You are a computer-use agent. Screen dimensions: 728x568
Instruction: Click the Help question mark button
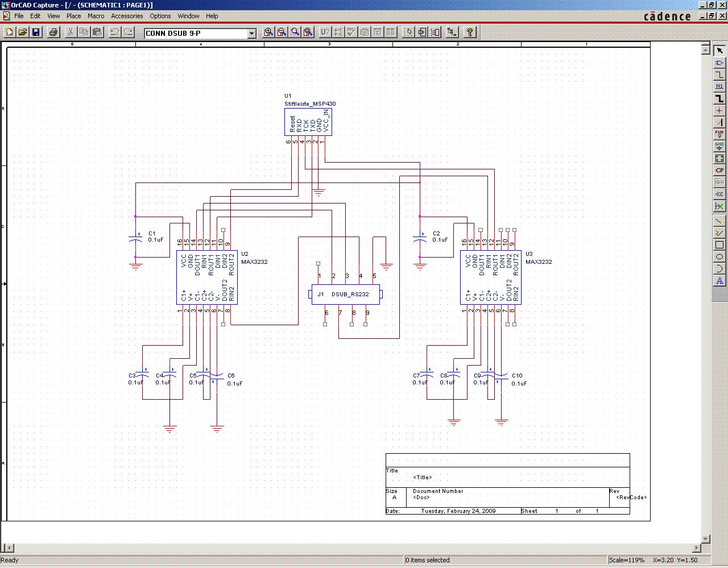point(470,32)
